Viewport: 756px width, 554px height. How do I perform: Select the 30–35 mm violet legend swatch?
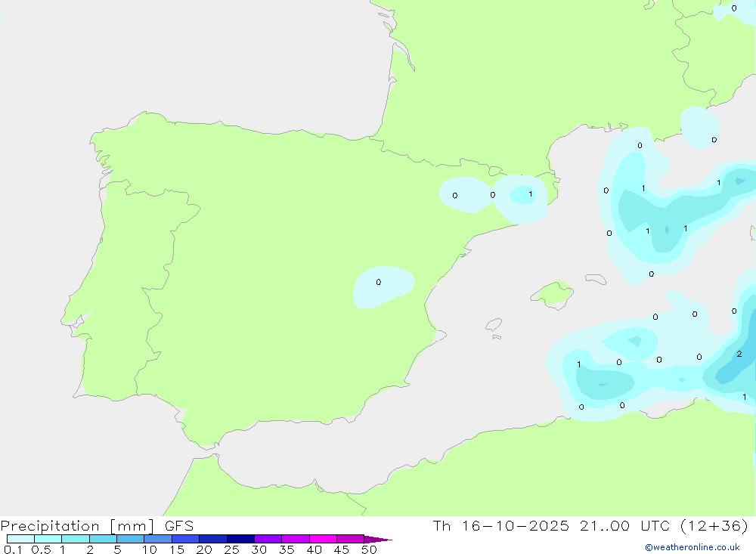[x=268, y=539]
